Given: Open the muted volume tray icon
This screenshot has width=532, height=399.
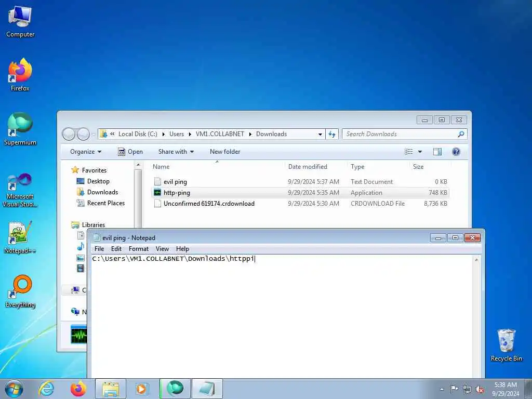Looking at the screenshot, I should tap(480, 389).
